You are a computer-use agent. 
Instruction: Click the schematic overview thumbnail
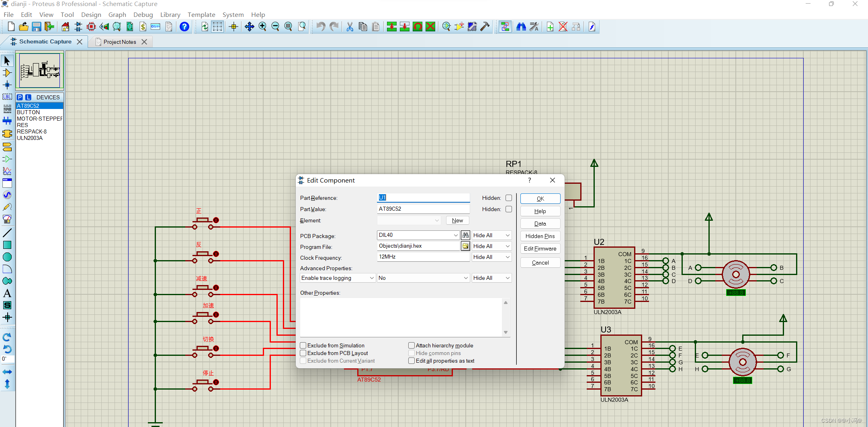(x=40, y=71)
